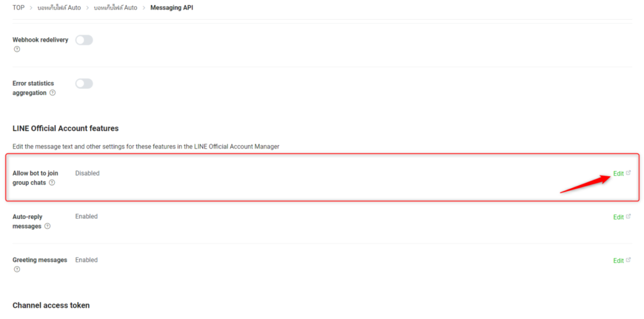
Task: Click Disabled status for group chats
Action: click(x=87, y=173)
